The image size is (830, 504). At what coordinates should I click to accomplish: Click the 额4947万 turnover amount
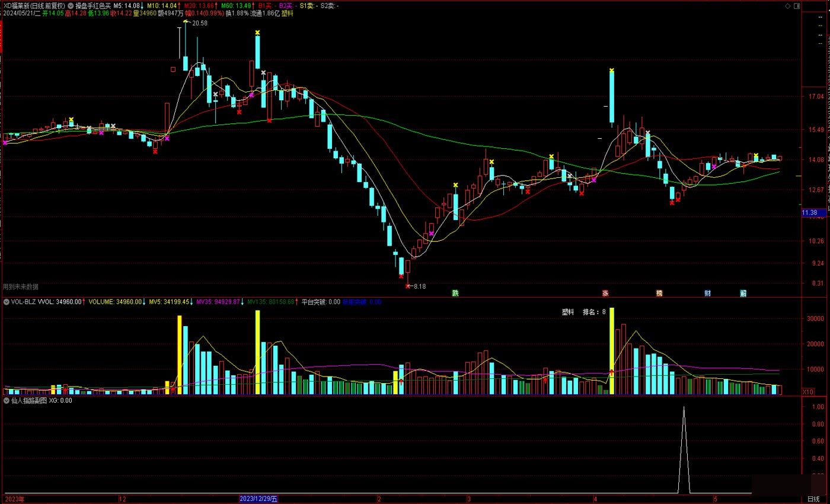coord(171,13)
